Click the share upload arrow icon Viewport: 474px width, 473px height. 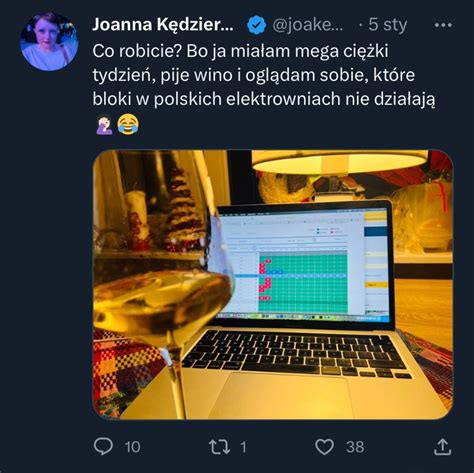[442, 447]
